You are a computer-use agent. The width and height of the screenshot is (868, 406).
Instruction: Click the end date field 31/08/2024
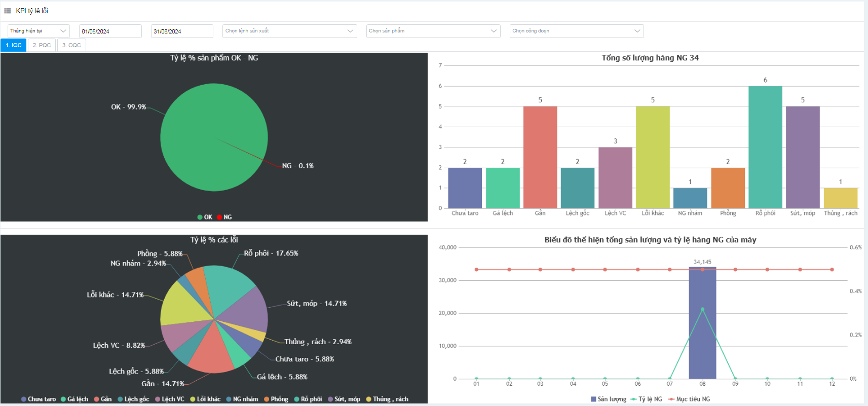tap(181, 31)
